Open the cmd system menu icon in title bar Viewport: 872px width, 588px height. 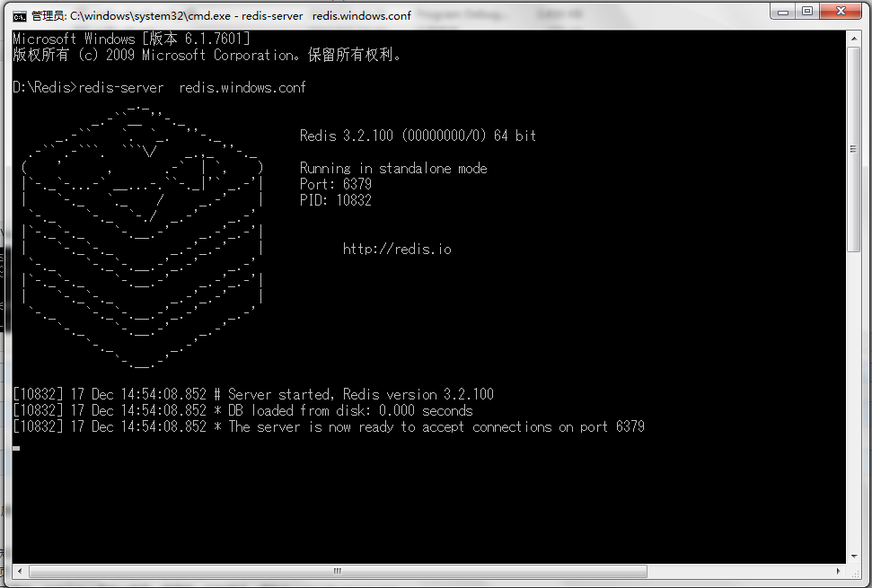click(x=20, y=17)
